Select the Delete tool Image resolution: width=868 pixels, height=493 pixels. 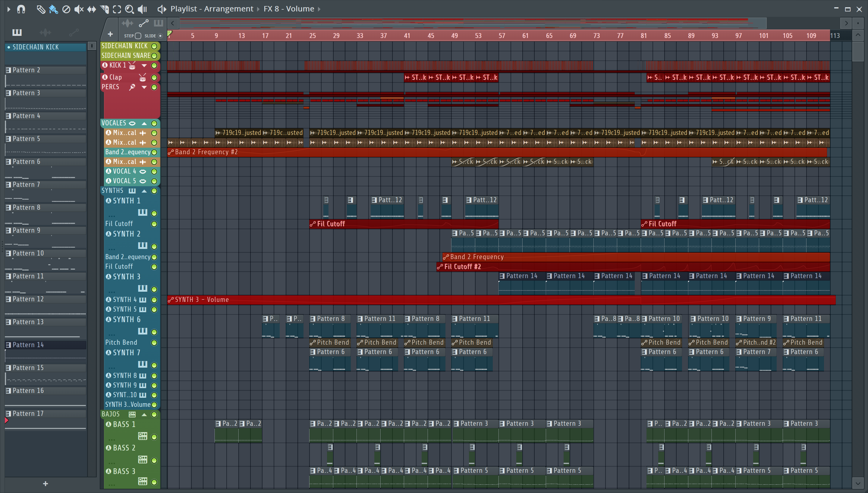click(66, 9)
